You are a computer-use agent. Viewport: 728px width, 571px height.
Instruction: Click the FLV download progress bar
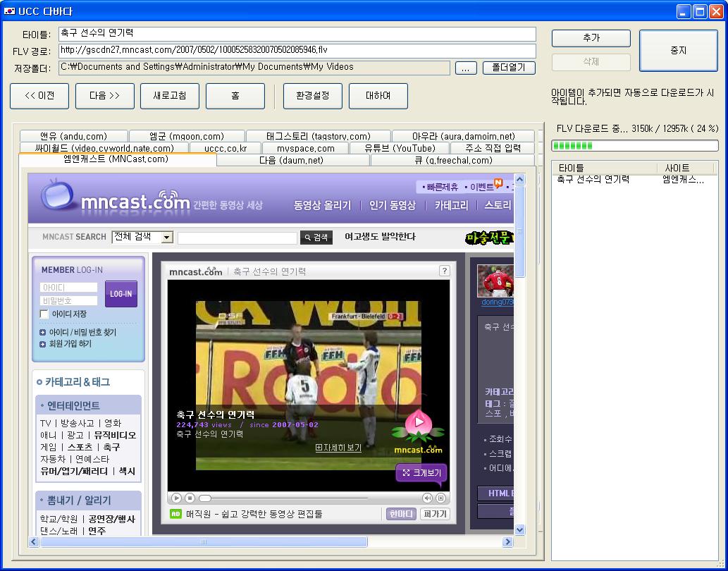pos(635,146)
